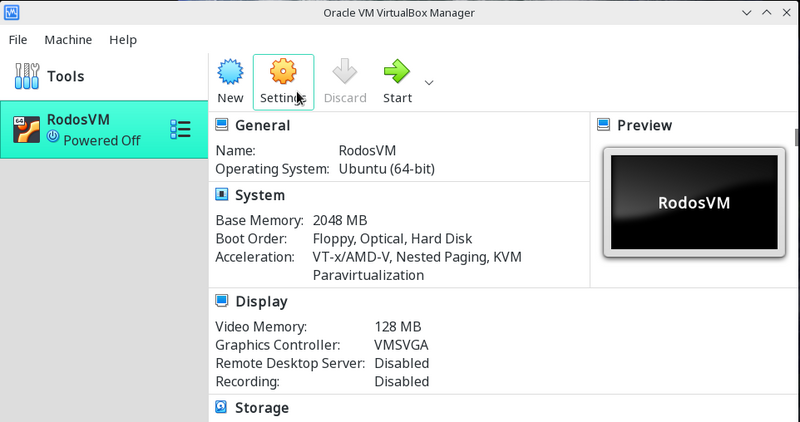Collapse the Preview section header
800x422 pixels.
tap(644, 125)
